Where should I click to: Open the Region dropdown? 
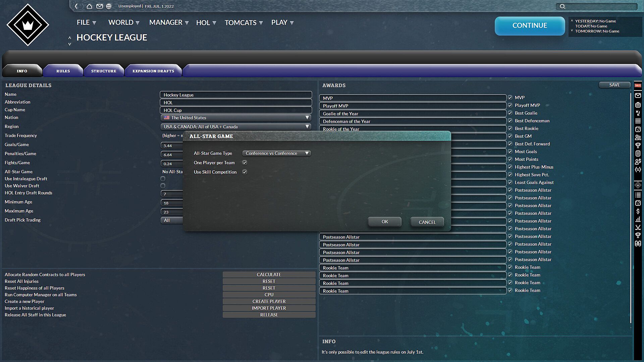[x=236, y=127]
